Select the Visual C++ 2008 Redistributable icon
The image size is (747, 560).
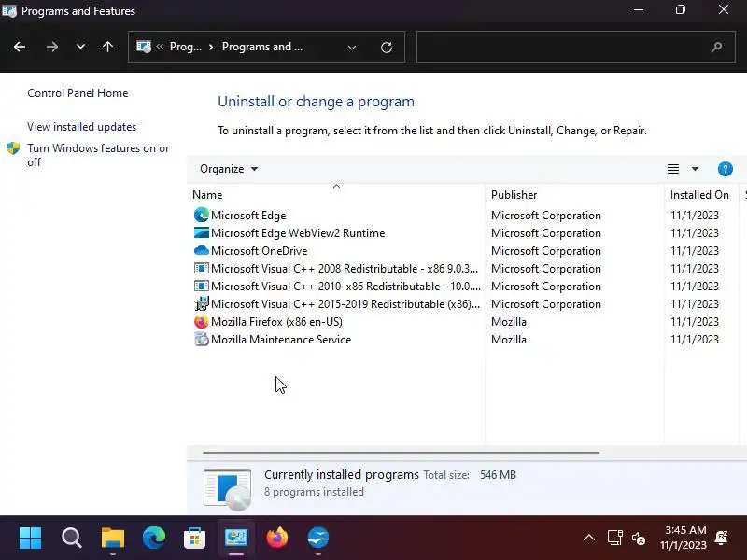[202, 268]
